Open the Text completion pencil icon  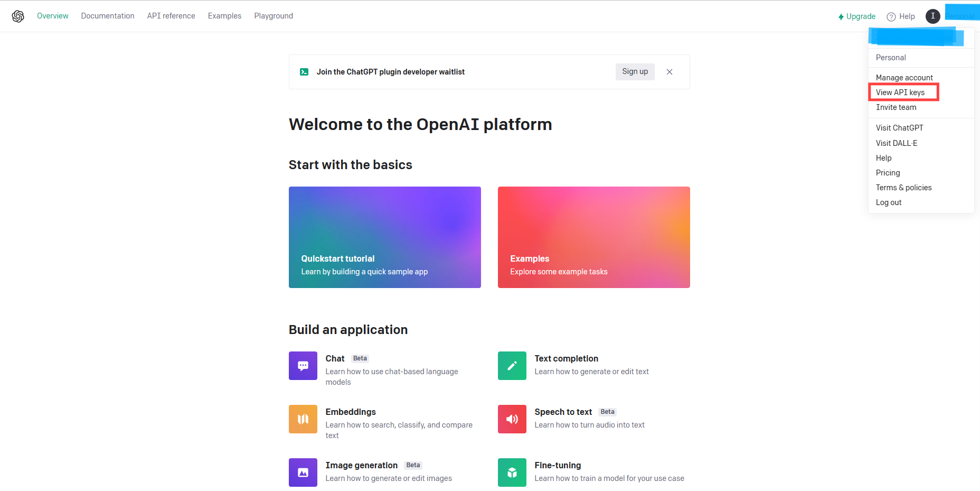point(512,366)
